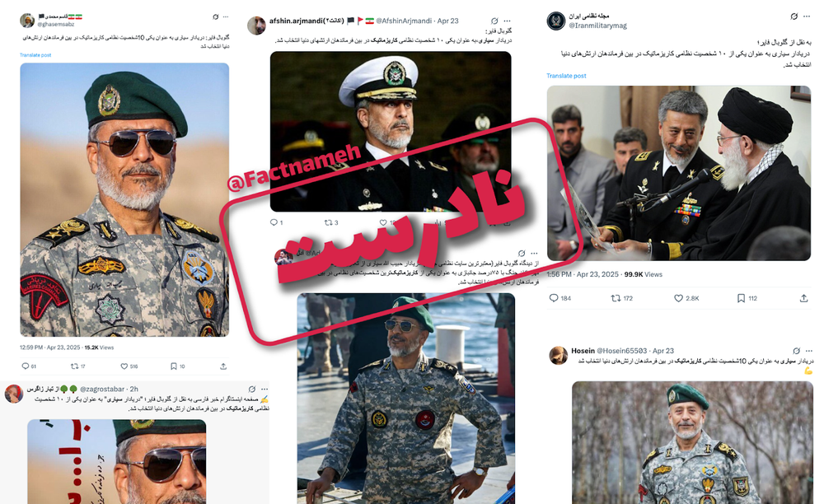The image size is (824, 504).
Task: Open the @zagrostabar profile handle
Action: coord(102,389)
